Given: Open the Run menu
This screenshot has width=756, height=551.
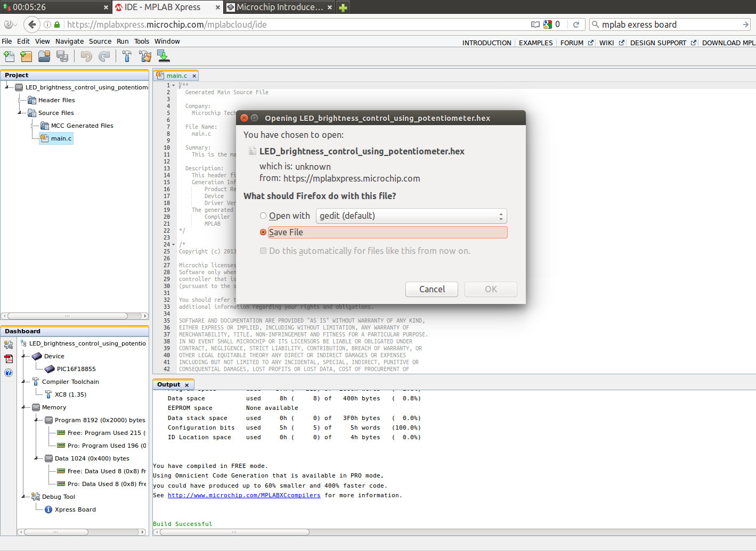Looking at the screenshot, I should 123,41.
